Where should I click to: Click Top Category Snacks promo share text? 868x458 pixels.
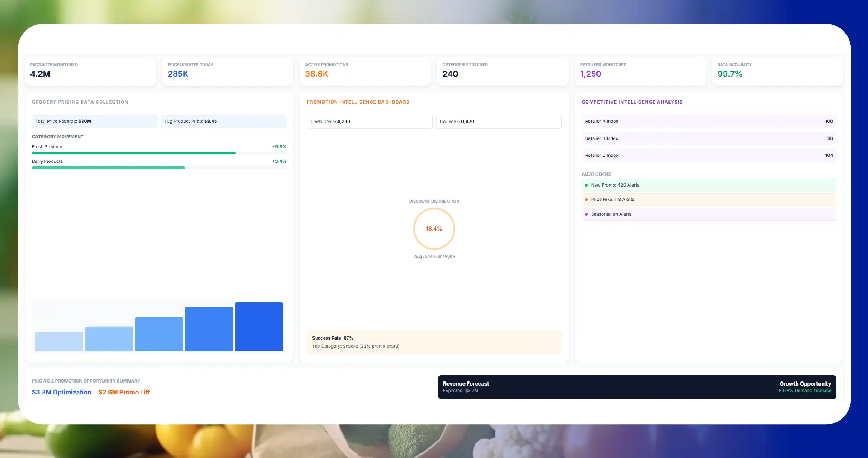coord(356,346)
